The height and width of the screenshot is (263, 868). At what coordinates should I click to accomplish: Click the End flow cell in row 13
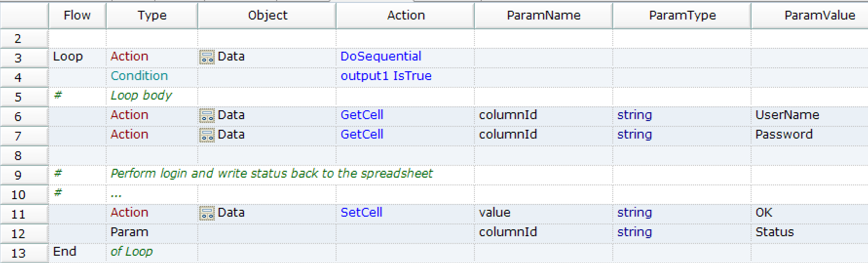pyautogui.click(x=65, y=252)
